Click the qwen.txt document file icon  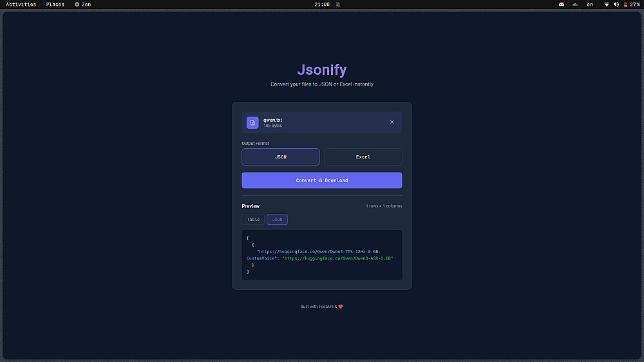click(x=252, y=122)
